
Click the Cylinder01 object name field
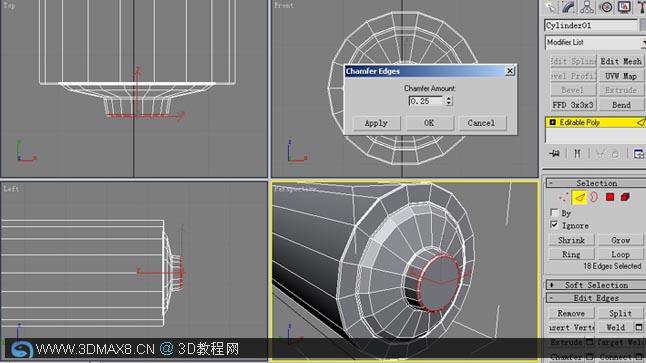tap(591, 26)
